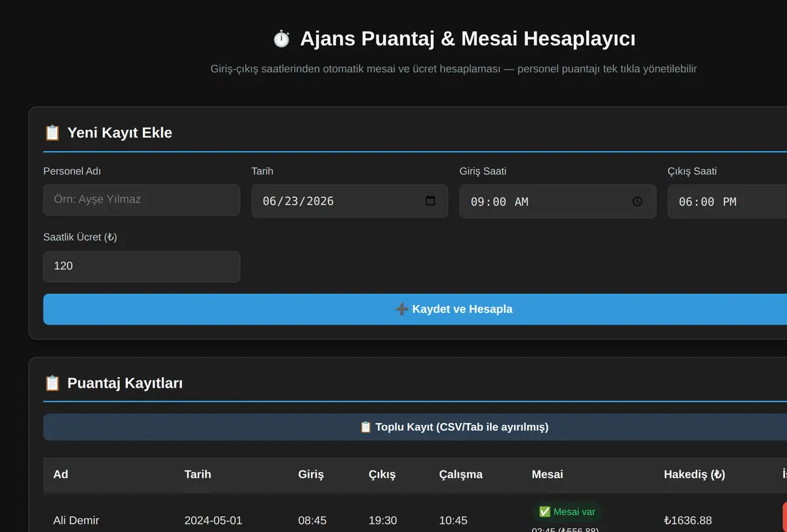Click the Hakediş (₺) column header
This screenshot has width=787, height=532.
(695, 474)
